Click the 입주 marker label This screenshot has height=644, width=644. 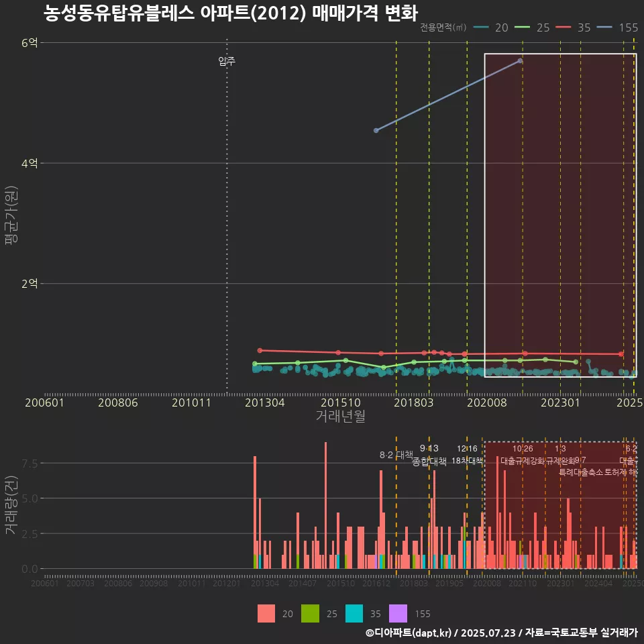227,61
